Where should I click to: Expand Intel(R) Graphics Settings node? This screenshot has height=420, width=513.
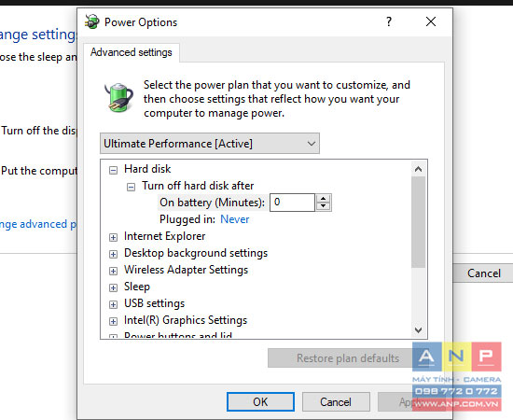[x=113, y=321]
